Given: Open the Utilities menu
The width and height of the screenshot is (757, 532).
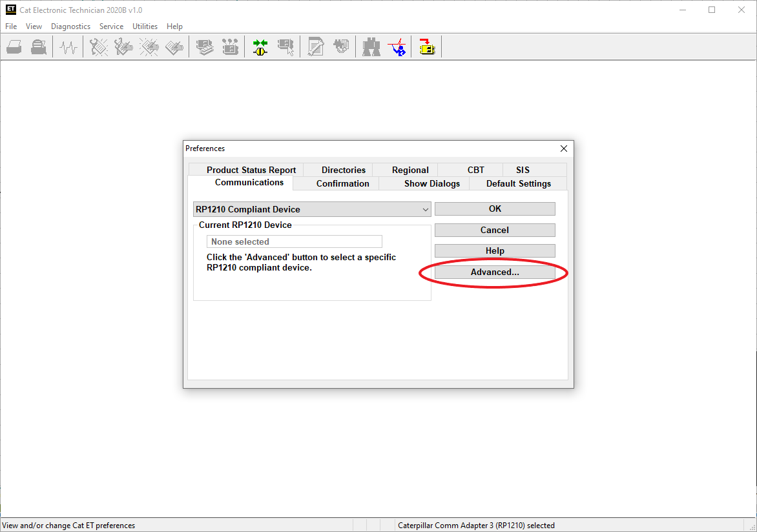Looking at the screenshot, I should click(145, 26).
